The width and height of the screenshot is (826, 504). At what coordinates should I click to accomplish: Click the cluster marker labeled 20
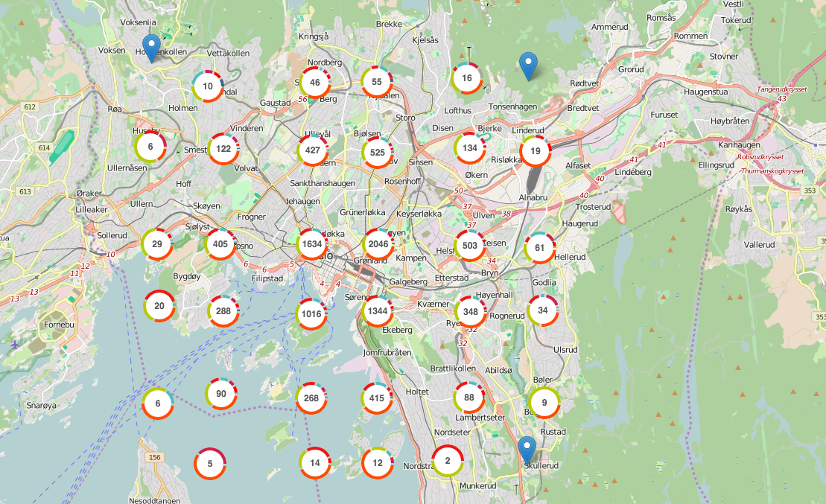click(x=159, y=305)
